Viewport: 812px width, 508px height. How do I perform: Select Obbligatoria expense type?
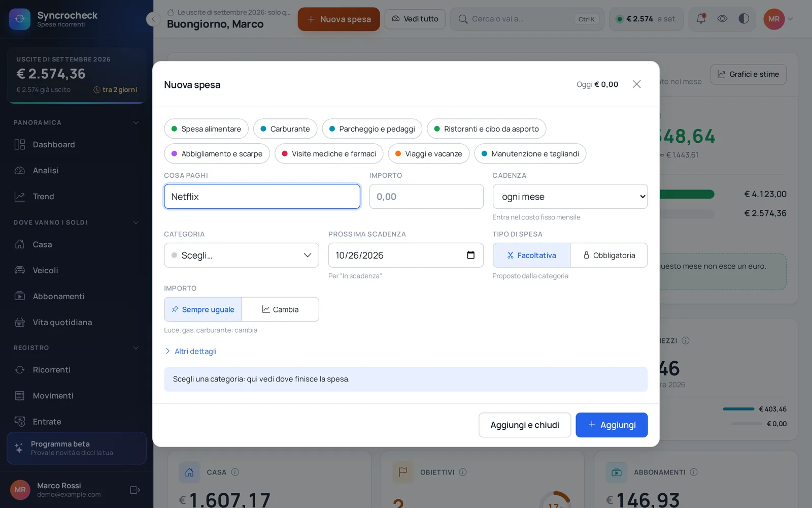[609, 255]
